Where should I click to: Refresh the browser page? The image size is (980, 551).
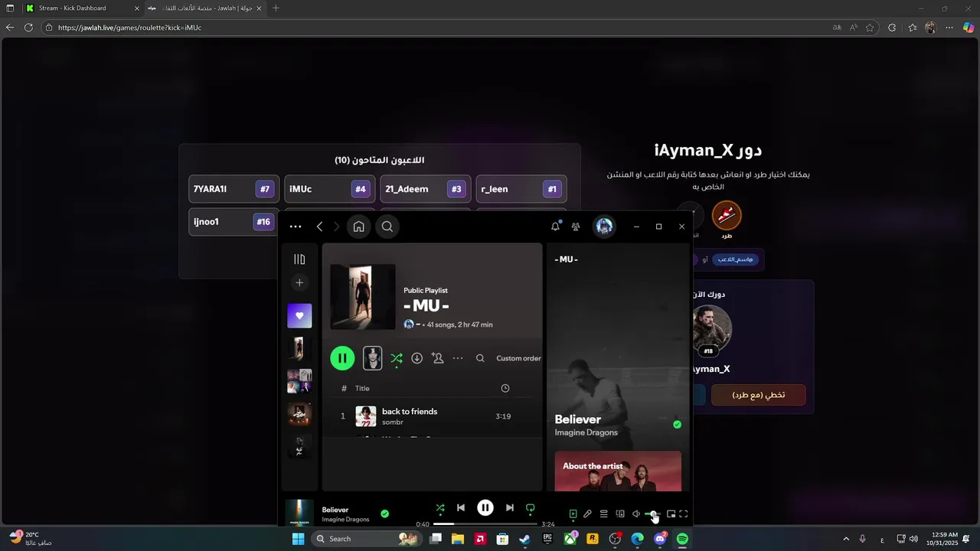pos(28,28)
